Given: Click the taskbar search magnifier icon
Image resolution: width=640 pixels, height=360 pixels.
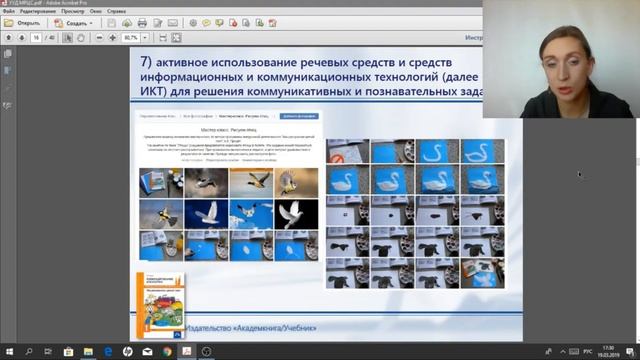Looking at the screenshot, I should 29,351.
